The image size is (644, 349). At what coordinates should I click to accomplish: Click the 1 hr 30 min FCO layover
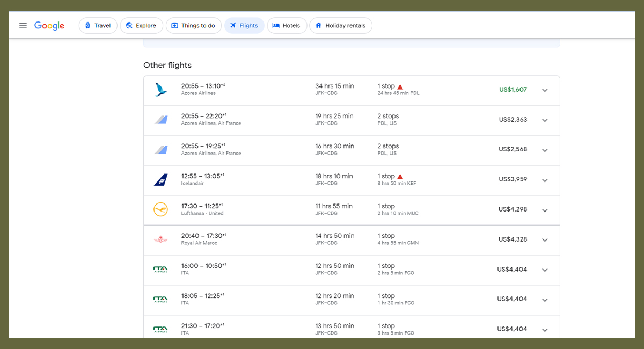pyautogui.click(x=396, y=303)
